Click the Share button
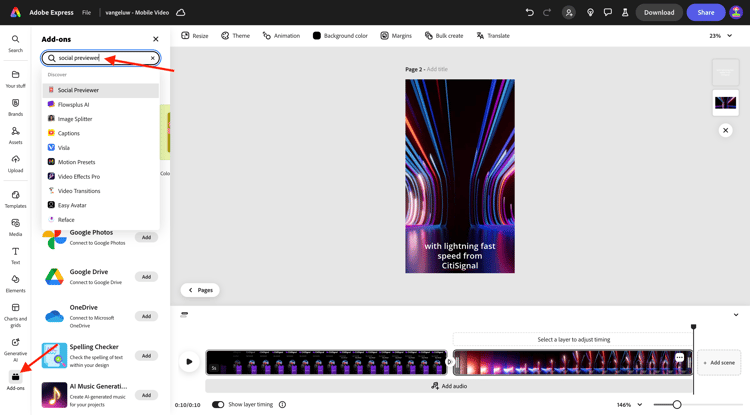750x415 pixels. tap(706, 12)
